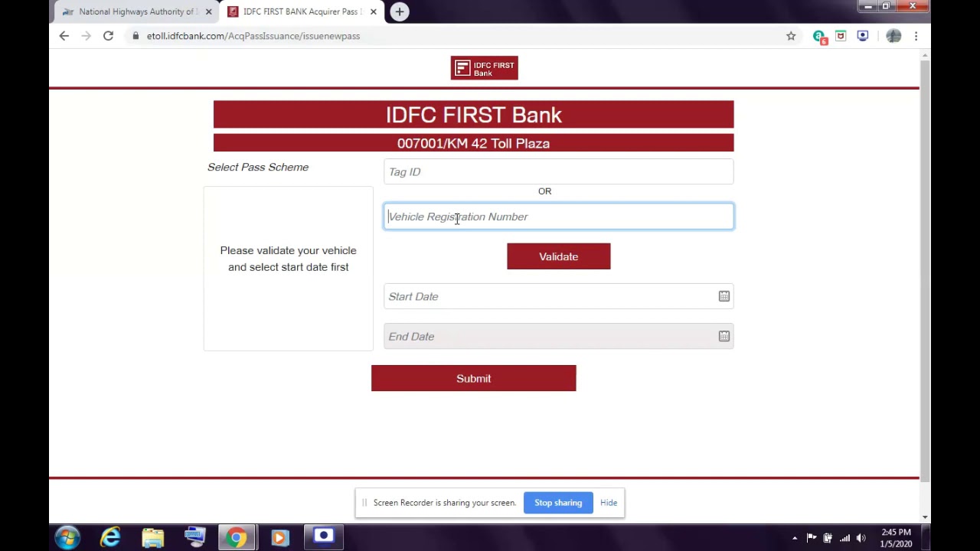This screenshot has width=980, height=551.
Task: Launch Internet Explorer from taskbar
Action: (110, 537)
